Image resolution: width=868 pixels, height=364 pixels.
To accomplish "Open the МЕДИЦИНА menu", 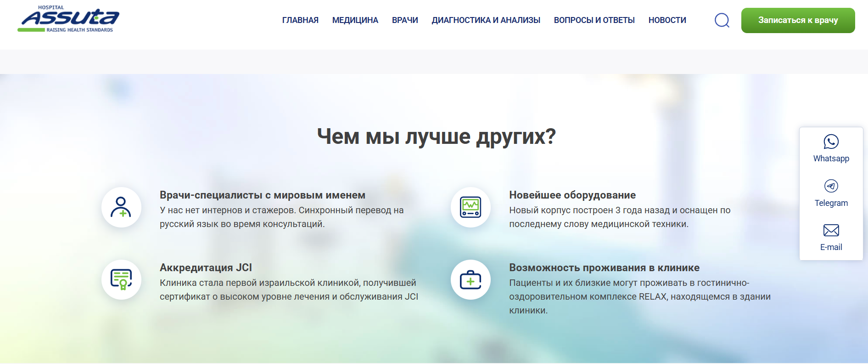I will click(x=355, y=20).
